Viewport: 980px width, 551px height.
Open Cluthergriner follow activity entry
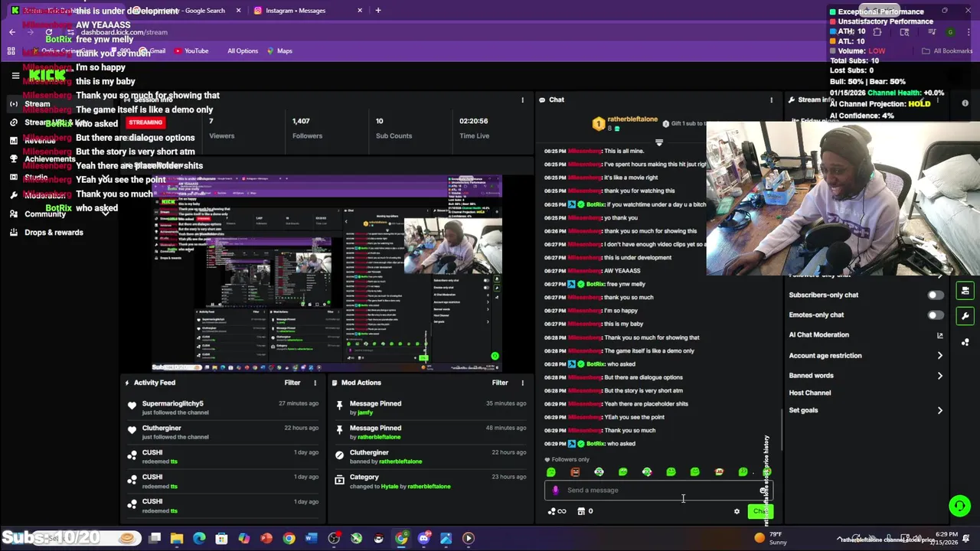tap(224, 432)
